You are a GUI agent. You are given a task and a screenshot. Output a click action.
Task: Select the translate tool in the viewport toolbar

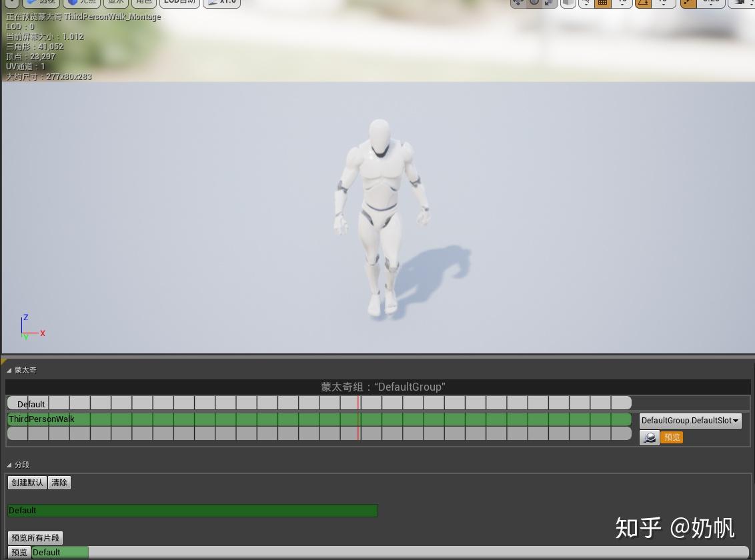click(520, 3)
